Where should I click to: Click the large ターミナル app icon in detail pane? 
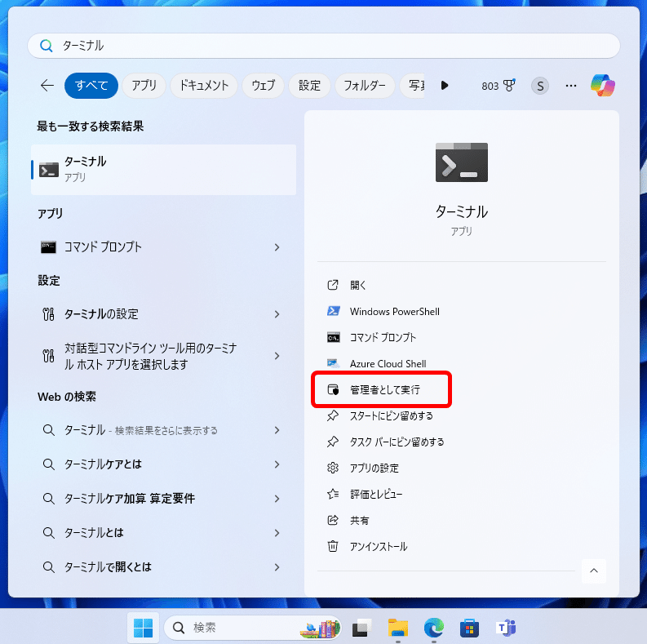click(x=461, y=162)
